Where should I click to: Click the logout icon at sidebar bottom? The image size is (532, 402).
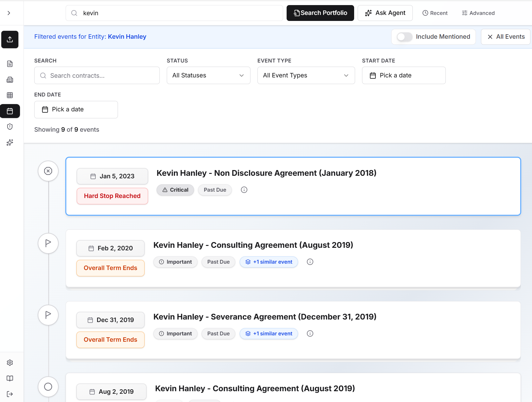10,394
